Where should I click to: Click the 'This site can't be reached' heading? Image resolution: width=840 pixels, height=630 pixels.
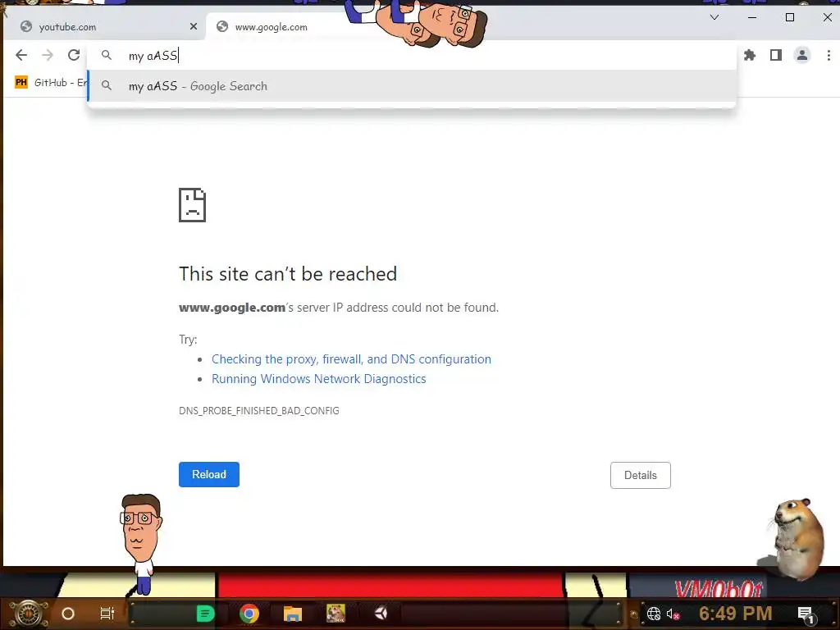pyautogui.click(x=288, y=274)
